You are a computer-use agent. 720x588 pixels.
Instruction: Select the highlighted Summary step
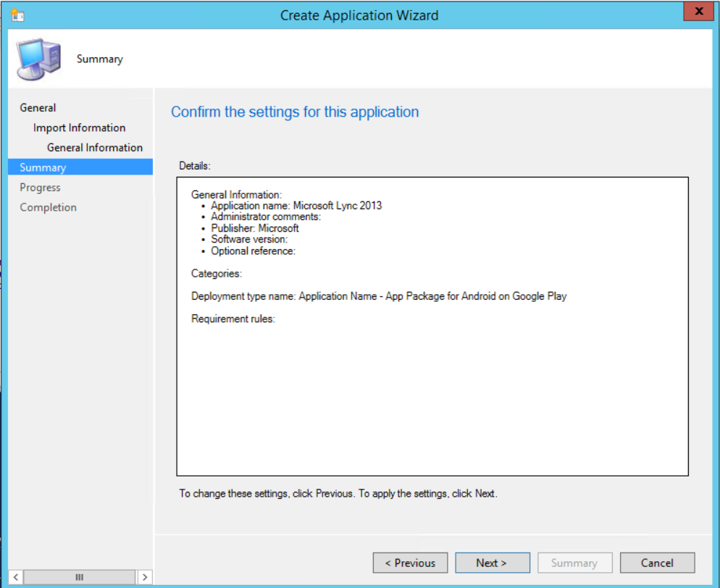point(43,167)
